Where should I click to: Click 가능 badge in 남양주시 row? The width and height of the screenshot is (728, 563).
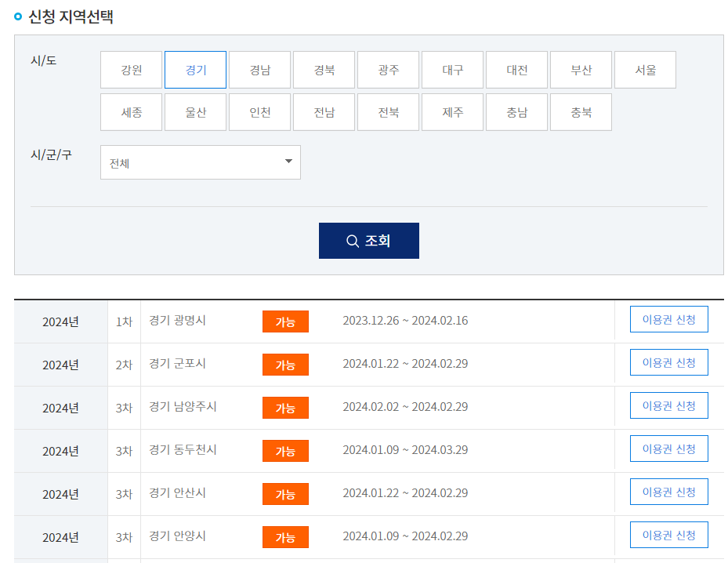pyautogui.click(x=285, y=408)
